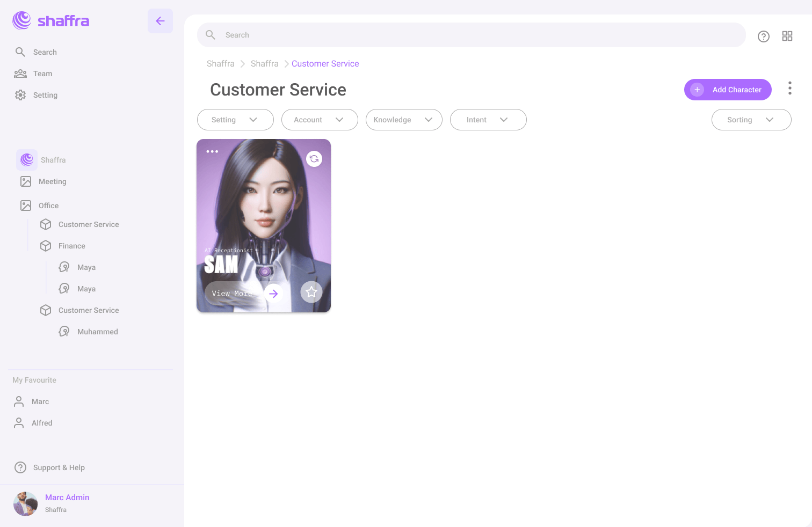The image size is (812, 527).
Task: Toggle favorite star on SAM card
Action: (311, 292)
